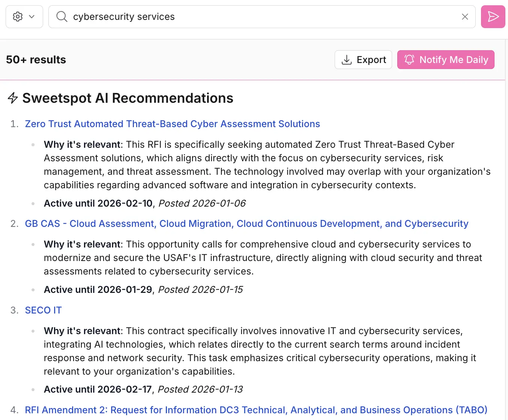This screenshot has height=420, width=508.
Task: Clear the search query with the X icon
Action: [465, 16]
